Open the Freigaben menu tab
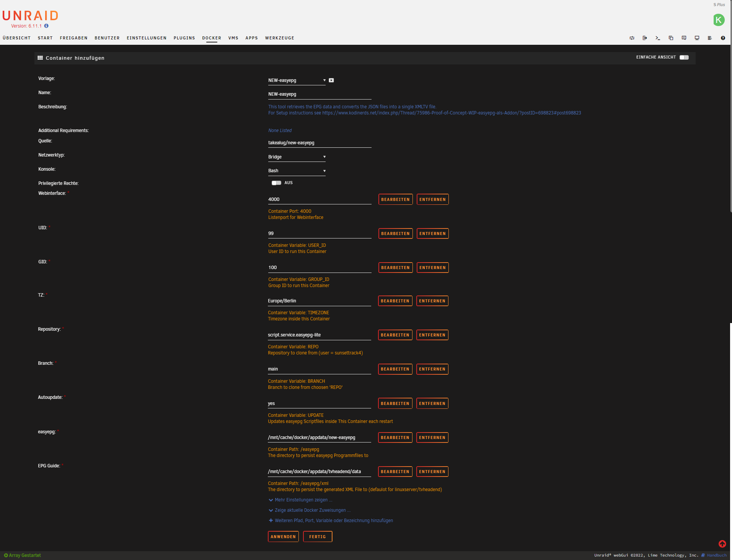The width and height of the screenshot is (732, 560). [x=73, y=38]
